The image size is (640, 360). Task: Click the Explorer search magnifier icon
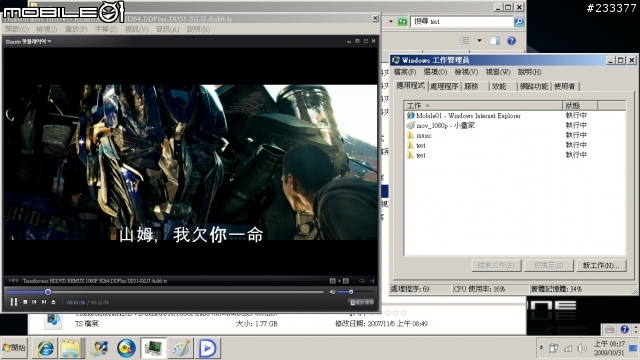[519, 21]
